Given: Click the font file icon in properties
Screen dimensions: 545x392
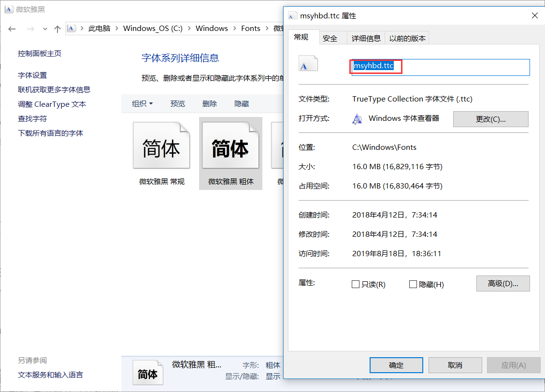Looking at the screenshot, I should point(308,63).
